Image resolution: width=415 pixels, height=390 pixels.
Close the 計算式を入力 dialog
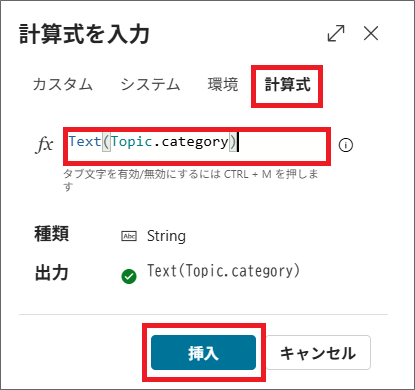[x=371, y=33]
